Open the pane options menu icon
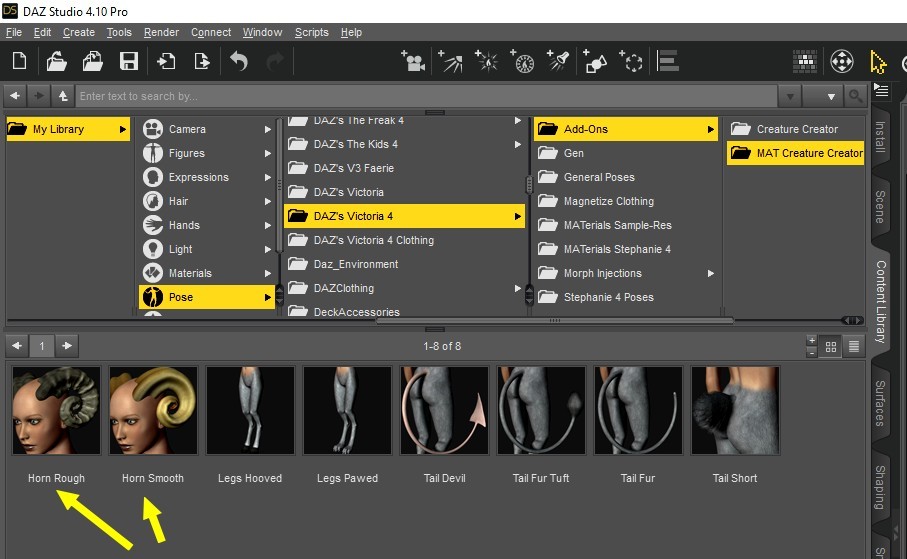 point(881,90)
